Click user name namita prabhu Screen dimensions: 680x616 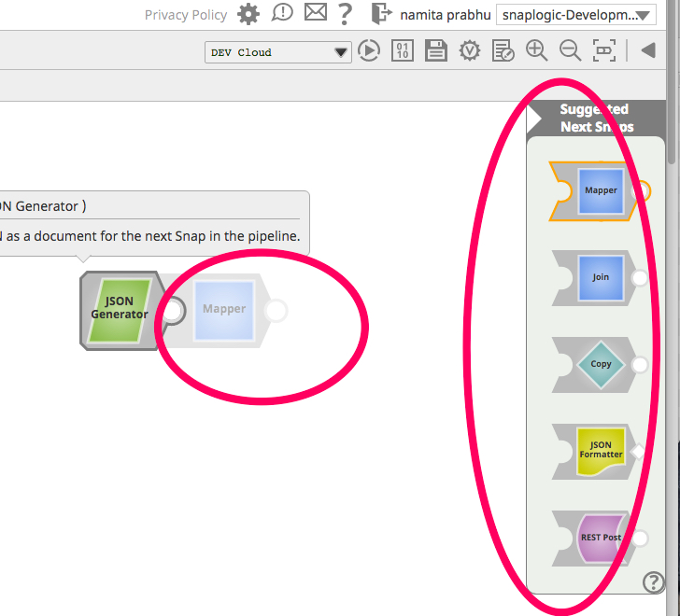click(446, 15)
